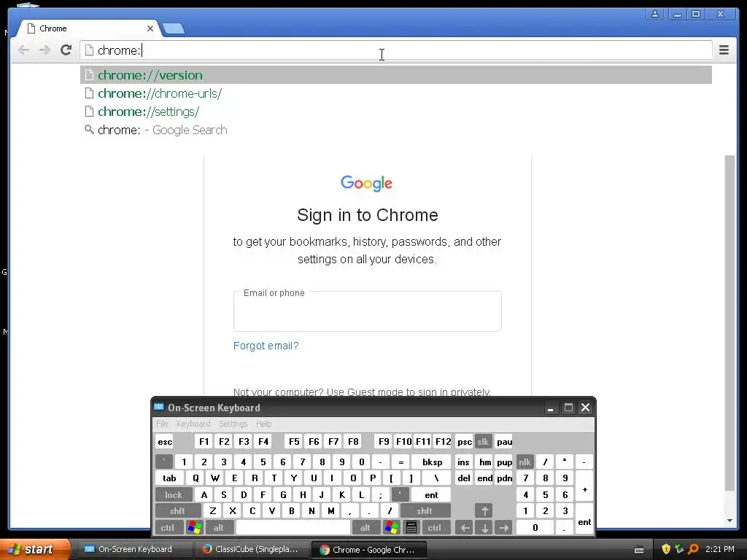
Task: Toggle the caps lock key
Action: (174, 495)
